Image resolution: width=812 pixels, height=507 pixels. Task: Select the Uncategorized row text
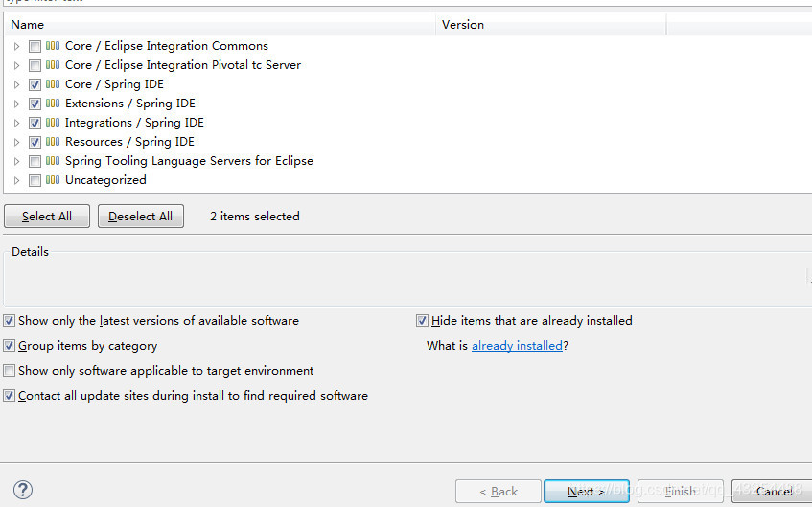[105, 180]
